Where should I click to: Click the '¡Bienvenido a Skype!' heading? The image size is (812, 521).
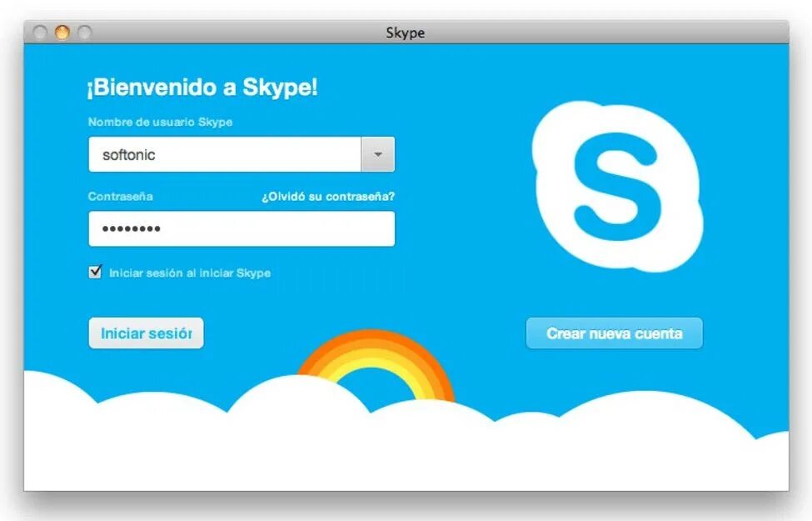pyautogui.click(x=202, y=87)
